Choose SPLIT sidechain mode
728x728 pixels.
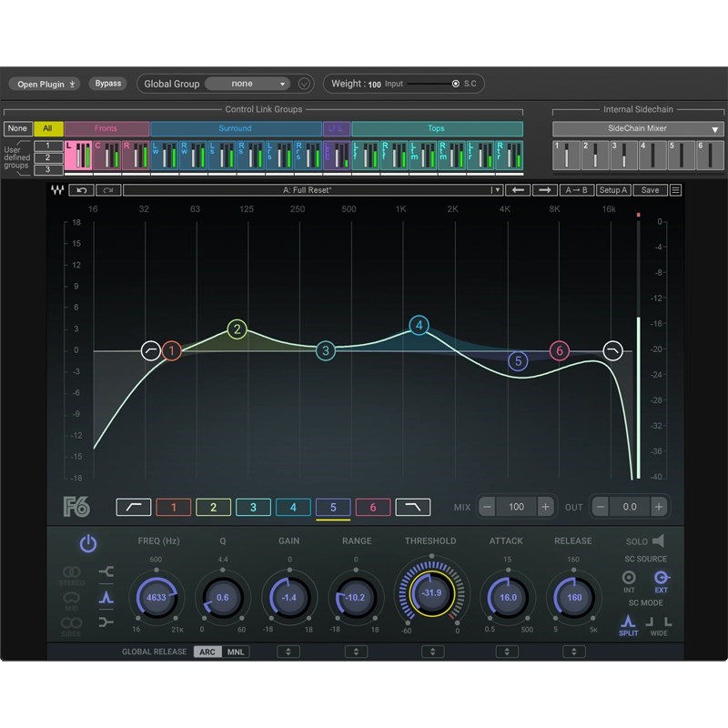(628, 625)
